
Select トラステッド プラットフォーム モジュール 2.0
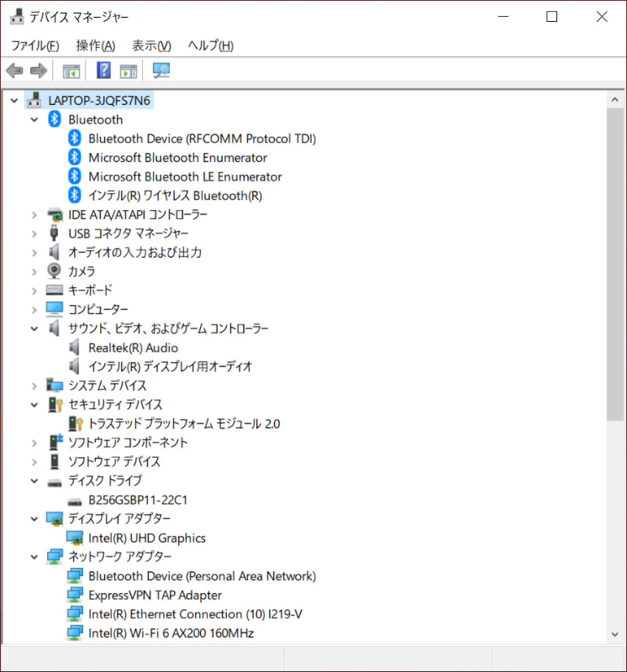click(184, 423)
